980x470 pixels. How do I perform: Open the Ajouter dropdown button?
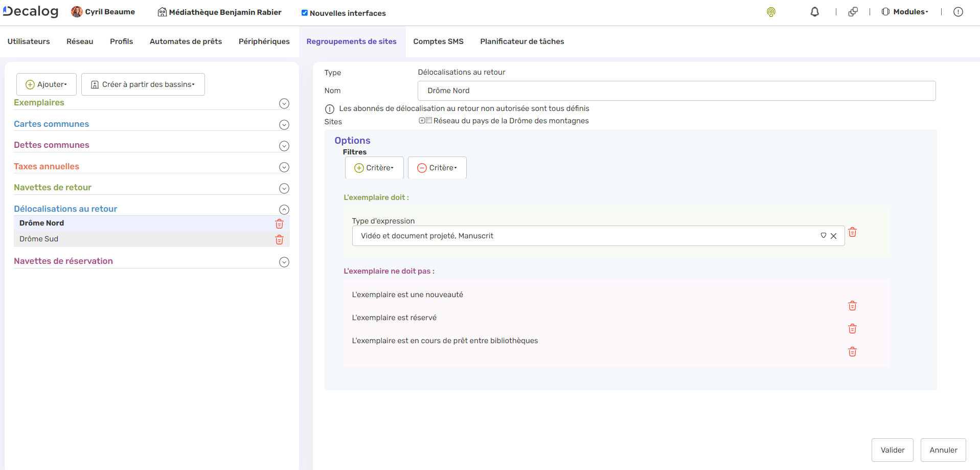click(47, 84)
